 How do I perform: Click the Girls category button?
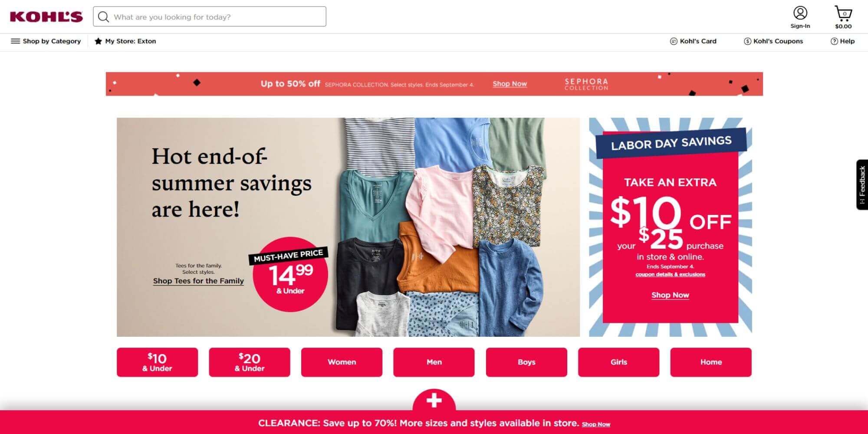point(618,362)
